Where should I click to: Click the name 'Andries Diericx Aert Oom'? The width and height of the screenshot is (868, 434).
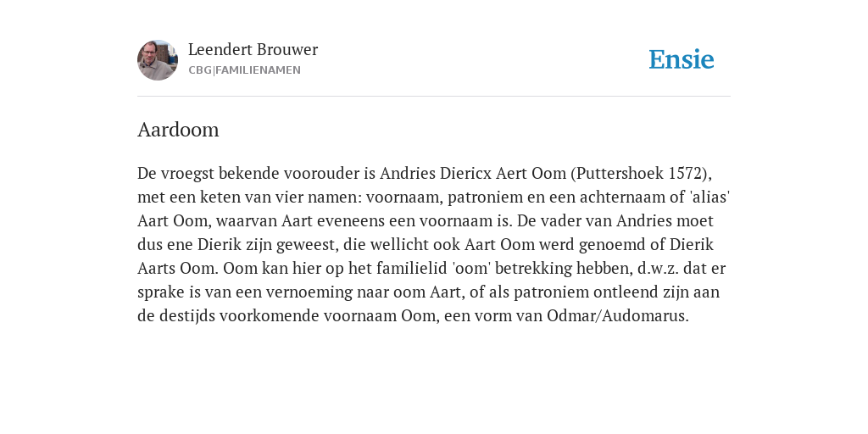coord(472,173)
